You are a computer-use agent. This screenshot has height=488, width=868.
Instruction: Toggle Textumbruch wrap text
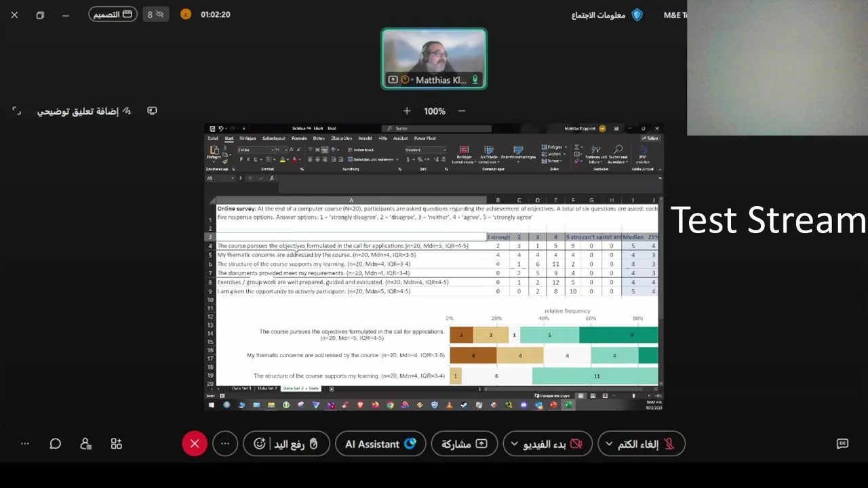tap(361, 150)
